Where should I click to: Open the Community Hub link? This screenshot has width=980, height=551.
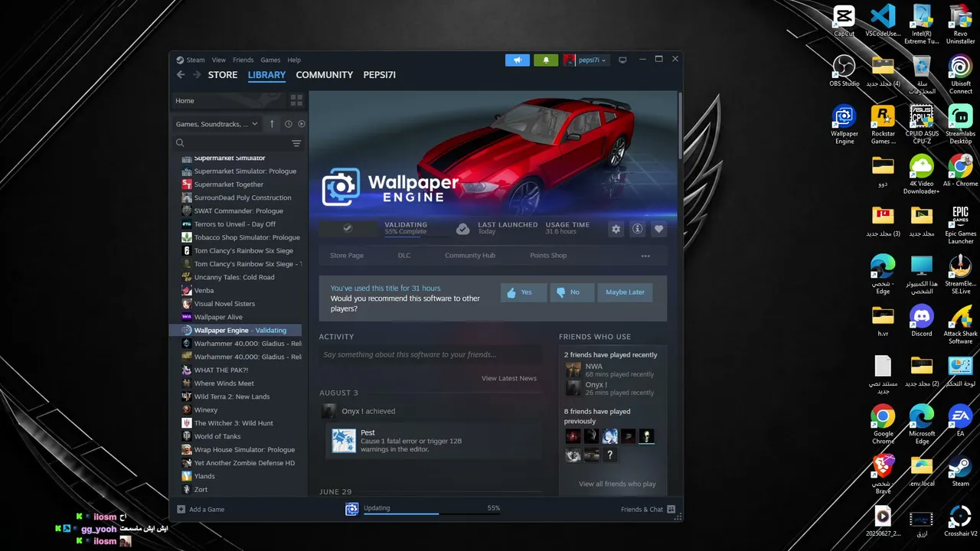click(470, 256)
